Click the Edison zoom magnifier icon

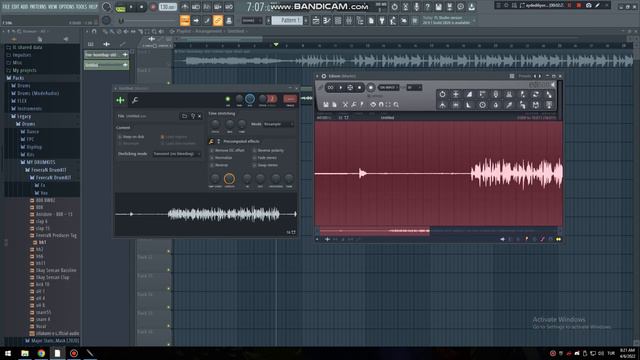(x=396, y=105)
